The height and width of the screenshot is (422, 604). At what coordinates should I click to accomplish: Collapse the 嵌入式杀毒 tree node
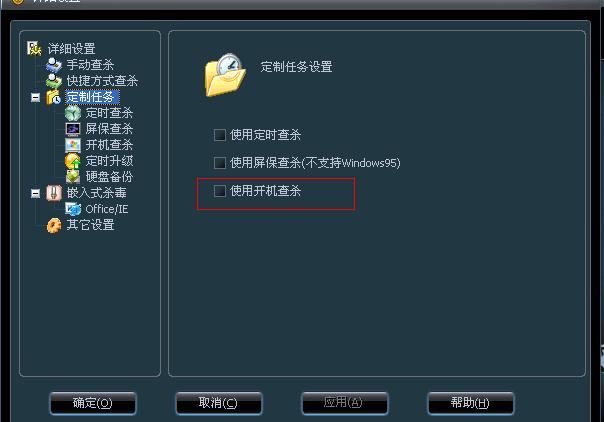tap(35, 193)
